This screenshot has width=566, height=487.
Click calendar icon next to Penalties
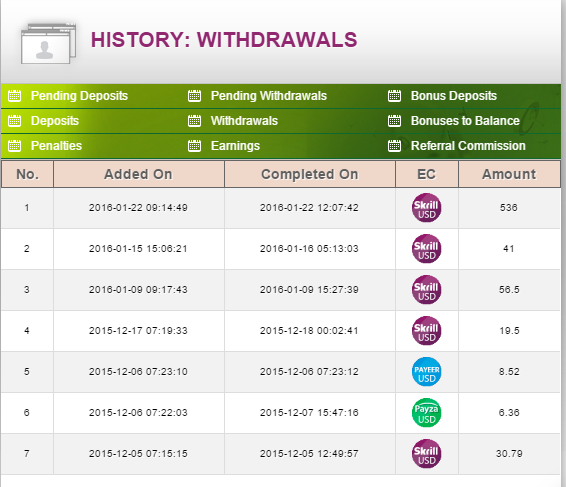pyautogui.click(x=14, y=146)
